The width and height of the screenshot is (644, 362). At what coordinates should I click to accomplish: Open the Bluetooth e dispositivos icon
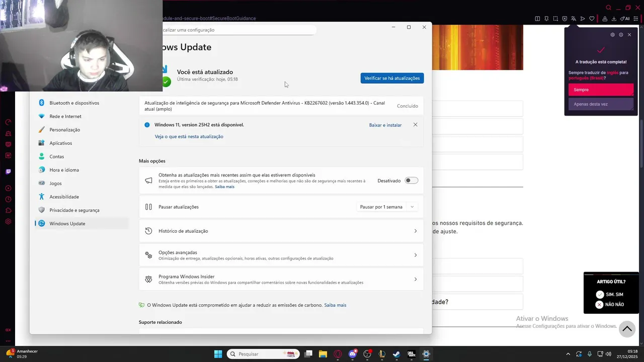pos(42,103)
